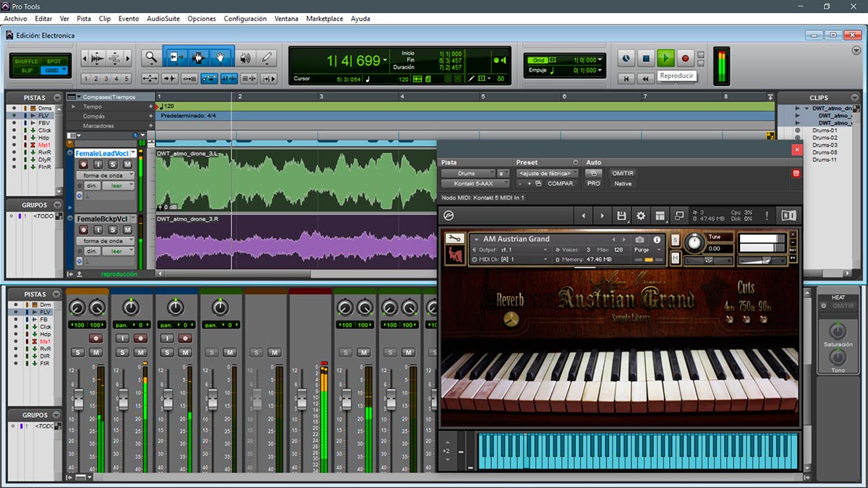
Task: Click the Return to Zero transport button
Action: click(x=626, y=78)
